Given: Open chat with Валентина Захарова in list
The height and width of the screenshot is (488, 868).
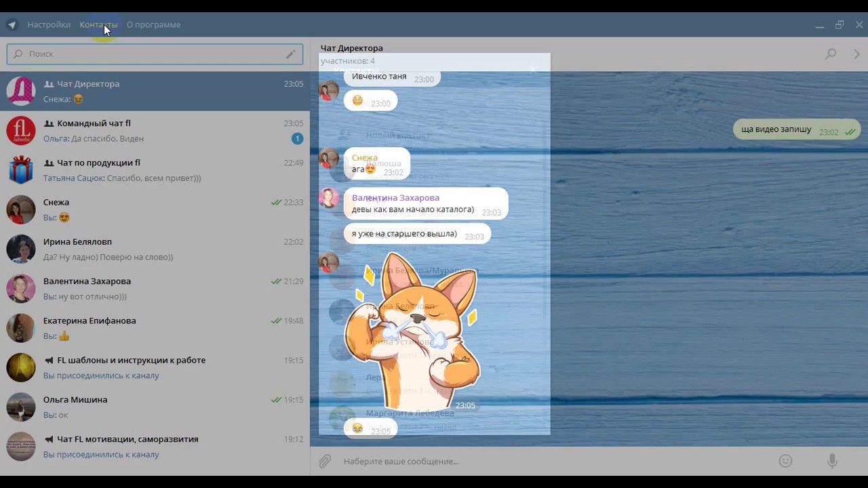Looking at the screenshot, I should 155,289.
